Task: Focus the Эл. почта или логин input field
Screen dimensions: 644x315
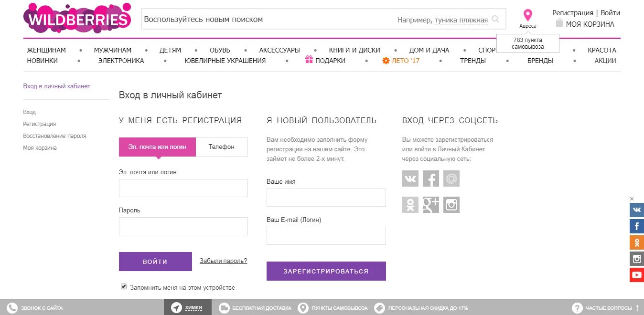Action: click(x=183, y=188)
